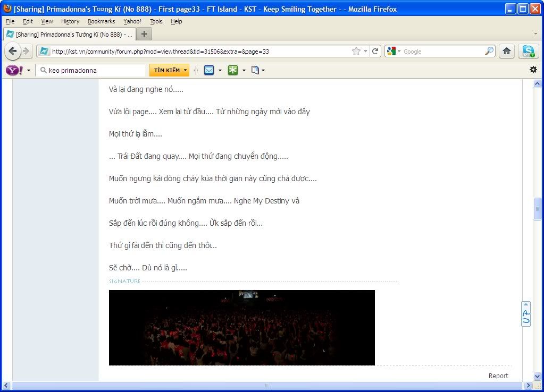Open the Bookmarks menu
This screenshot has height=392, width=544.
pyautogui.click(x=102, y=21)
